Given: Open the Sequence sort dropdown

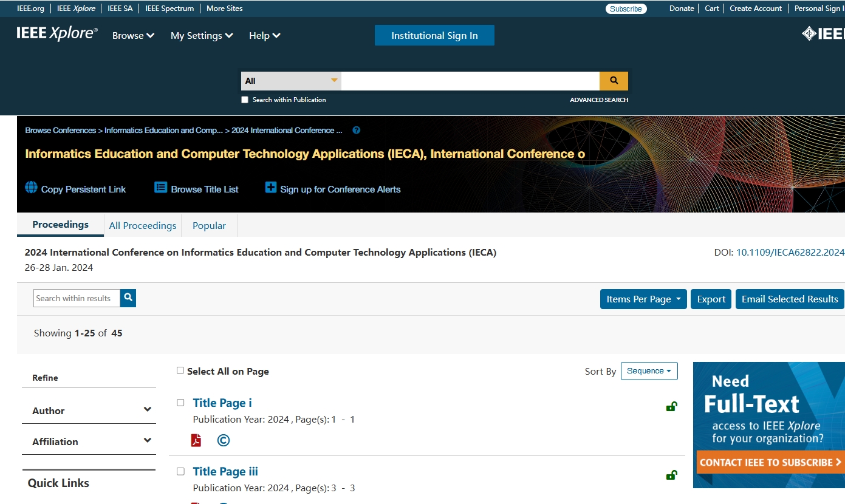Looking at the screenshot, I should click(649, 371).
